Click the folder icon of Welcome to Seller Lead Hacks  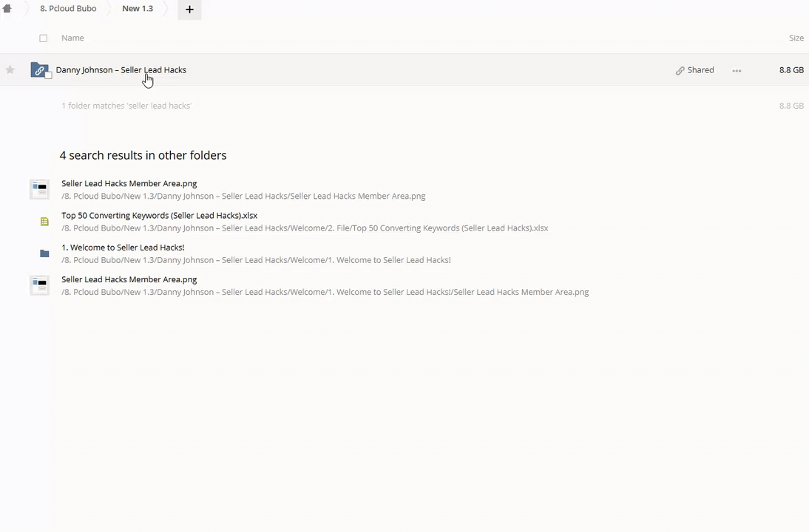point(44,253)
